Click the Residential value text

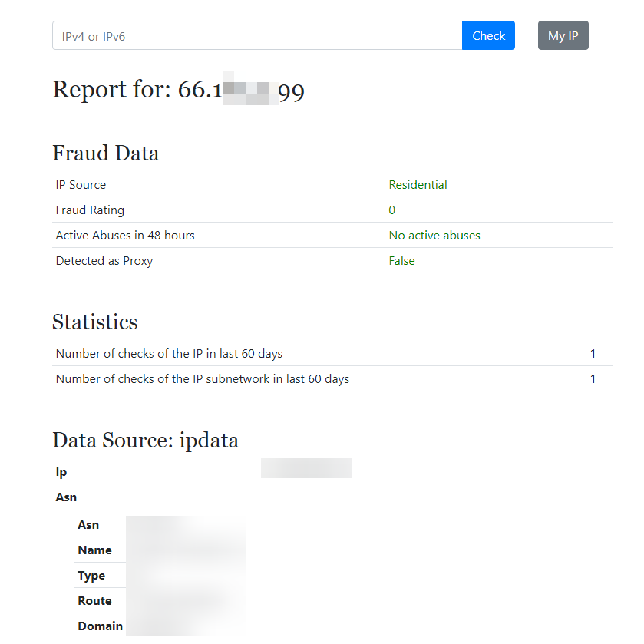pyautogui.click(x=418, y=185)
